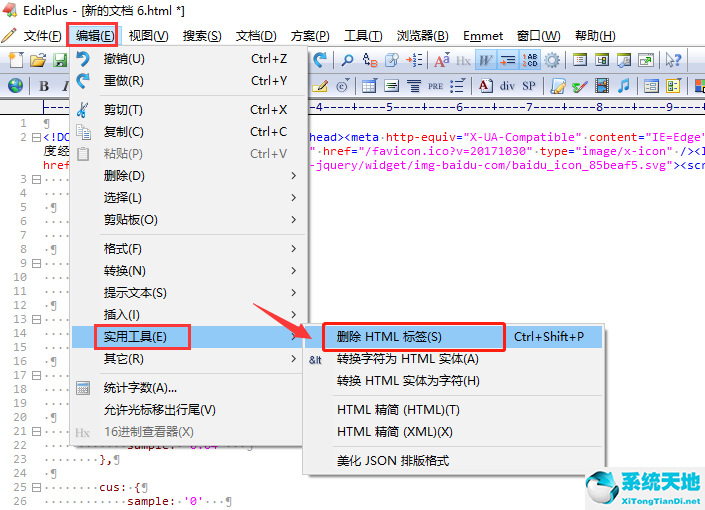This screenshot has height=510, width=705.
Task: Toggle auto indent toolbar button
Action: 508,60
